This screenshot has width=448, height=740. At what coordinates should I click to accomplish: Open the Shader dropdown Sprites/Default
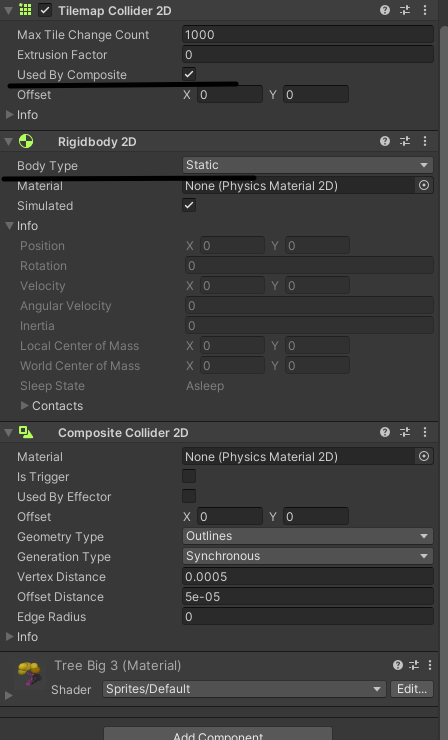(244, 689)
